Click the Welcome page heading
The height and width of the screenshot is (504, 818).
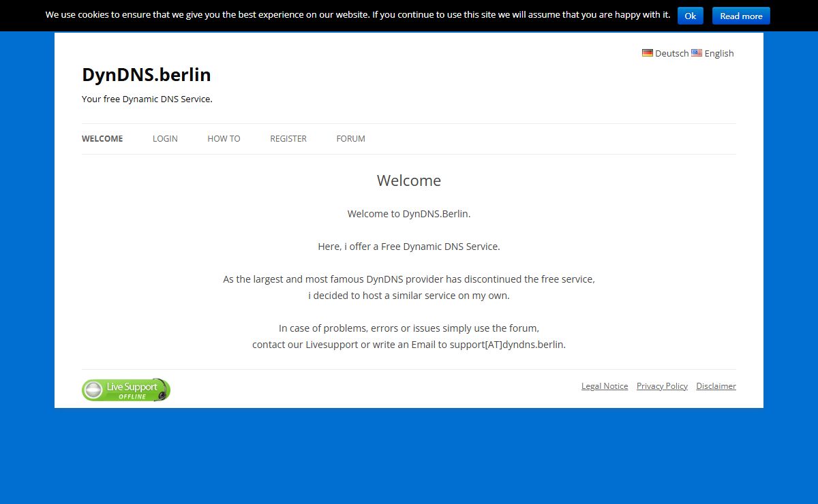[409, 180]
